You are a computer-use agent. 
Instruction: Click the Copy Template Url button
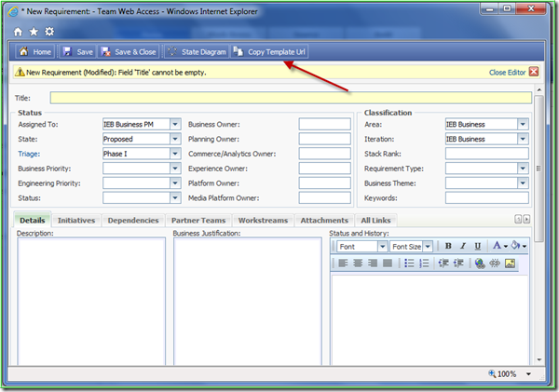tap(269, 52)
